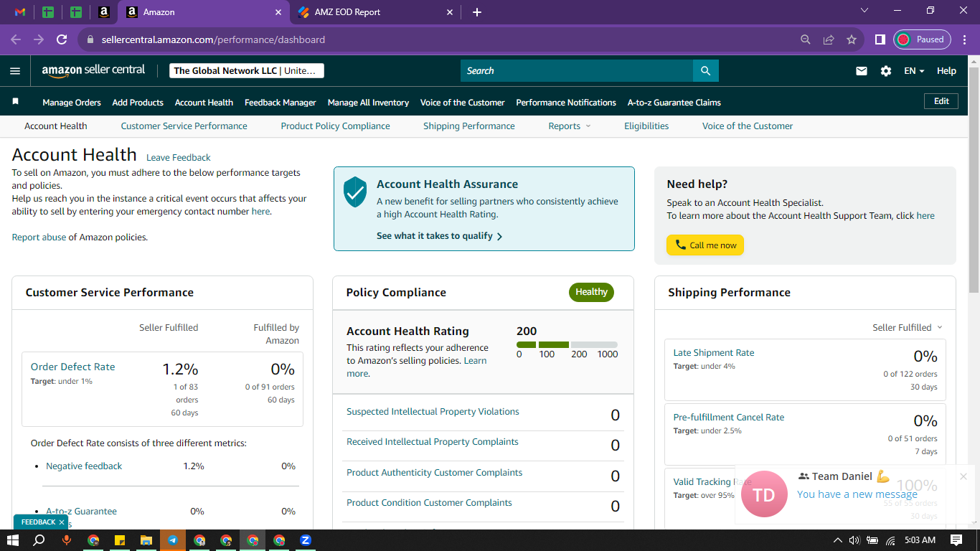Screen dimensions: 980x551
Task: Open Sticky Notes from the taskbar
Action: (120, 540)
